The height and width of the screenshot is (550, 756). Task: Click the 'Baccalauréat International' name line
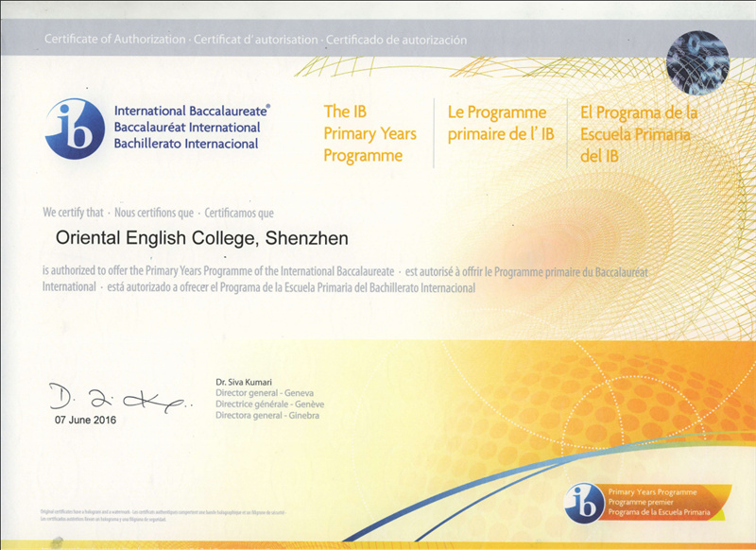[x=187, y=128]
